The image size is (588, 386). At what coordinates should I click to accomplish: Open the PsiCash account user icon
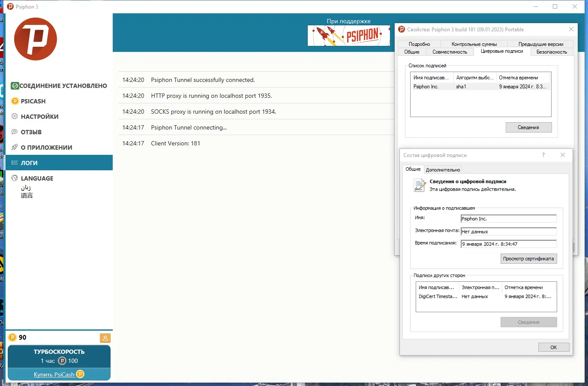point(105,338)
